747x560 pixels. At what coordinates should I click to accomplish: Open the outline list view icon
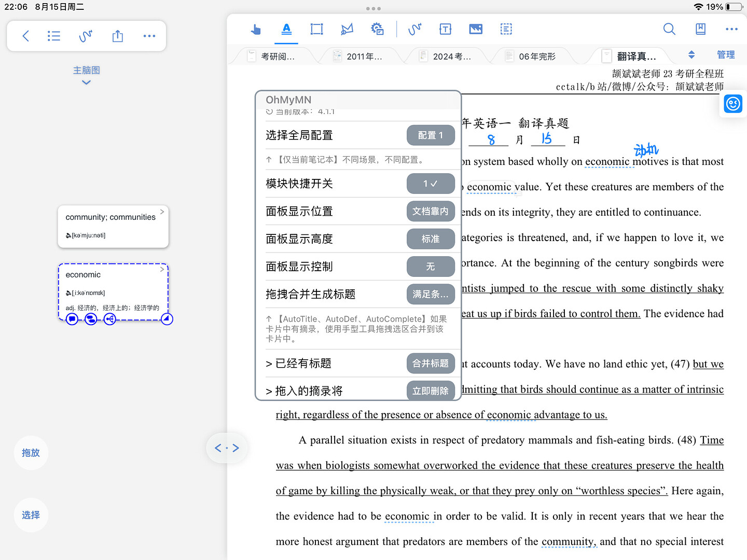[x=54, y=36]
